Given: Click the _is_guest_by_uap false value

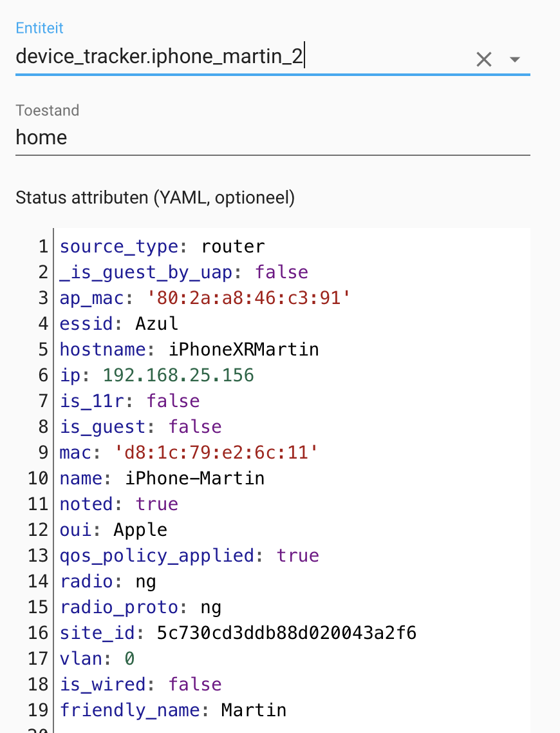Looking at the screenshot, I should click(281, 272).
